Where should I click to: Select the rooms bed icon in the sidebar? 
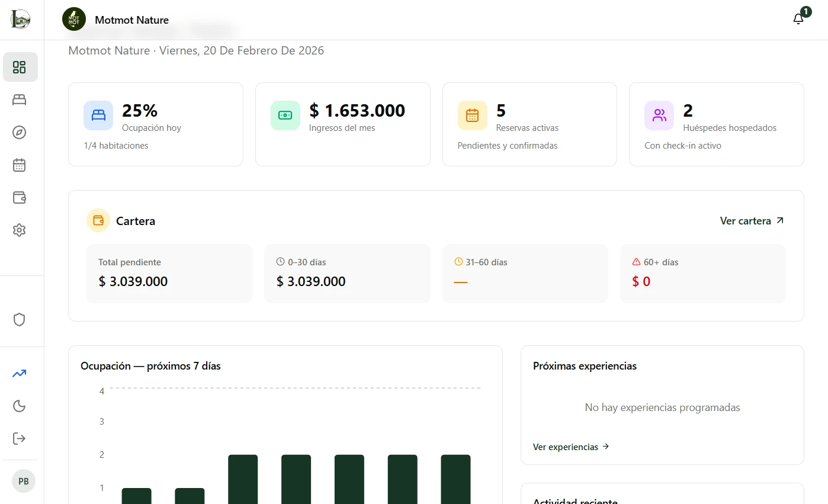[20, 99]
